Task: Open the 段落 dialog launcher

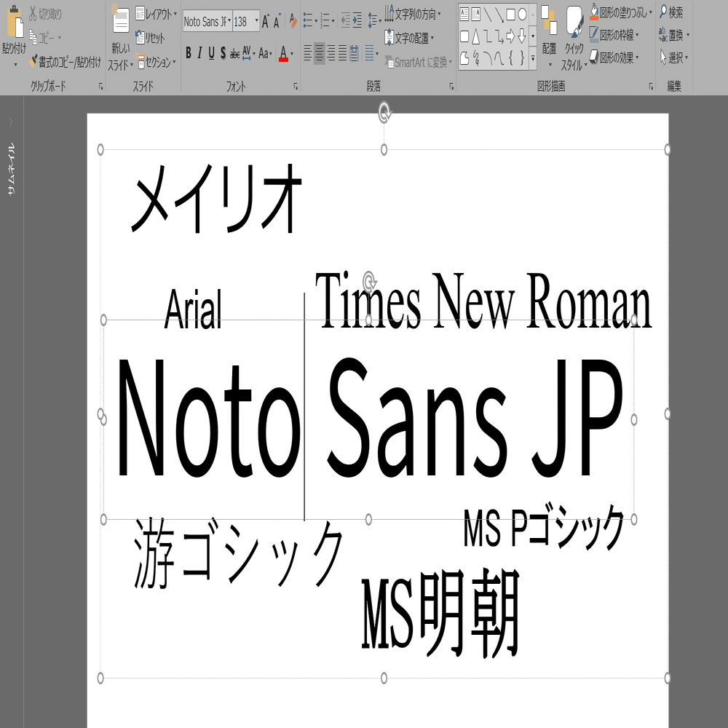Action: [451, 87]
